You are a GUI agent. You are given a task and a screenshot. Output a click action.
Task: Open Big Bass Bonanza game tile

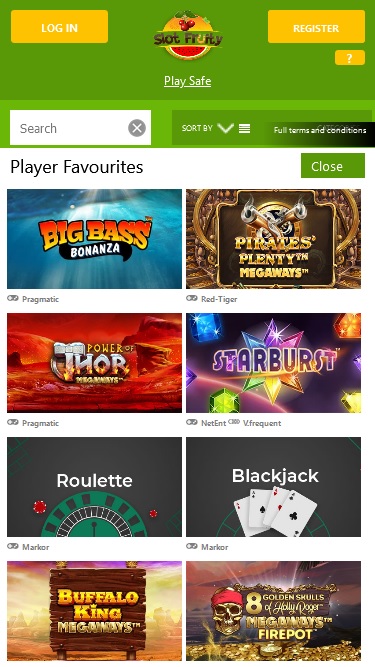pos(94,239)
